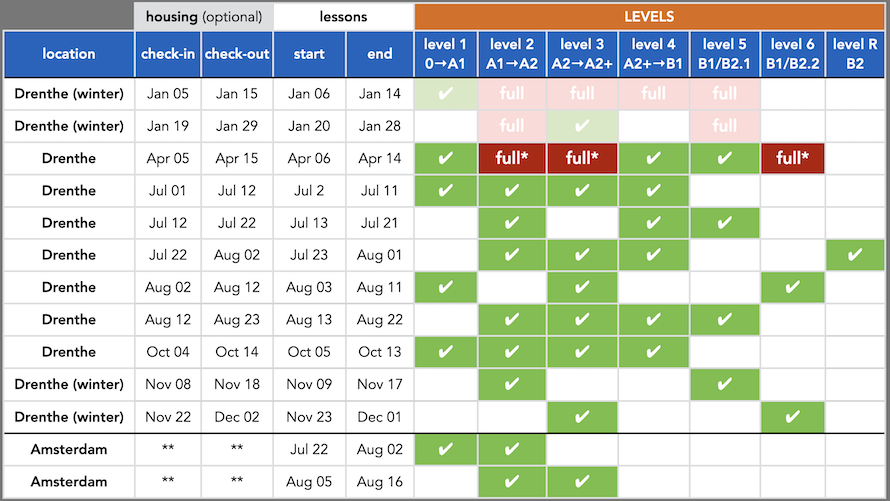Select the lessons header tab
The height and width of the screenshot is (501, 890).
click(x=343, y=17)
